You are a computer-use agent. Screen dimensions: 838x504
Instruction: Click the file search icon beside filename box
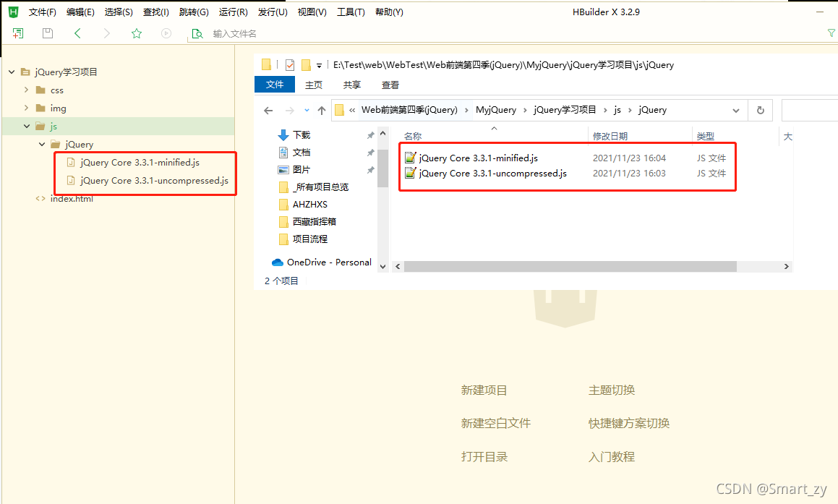[x=197, y=33]
